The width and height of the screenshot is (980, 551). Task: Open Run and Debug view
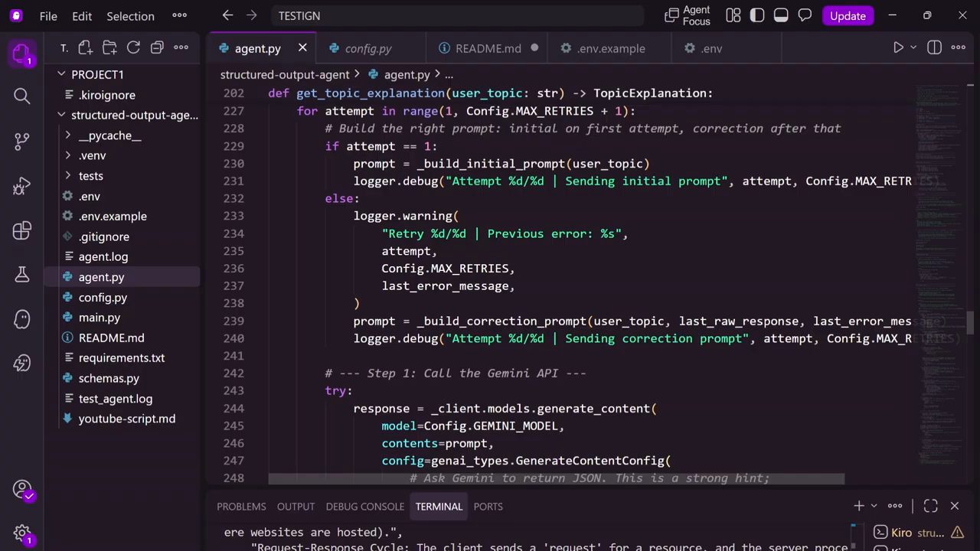[21, 186]
